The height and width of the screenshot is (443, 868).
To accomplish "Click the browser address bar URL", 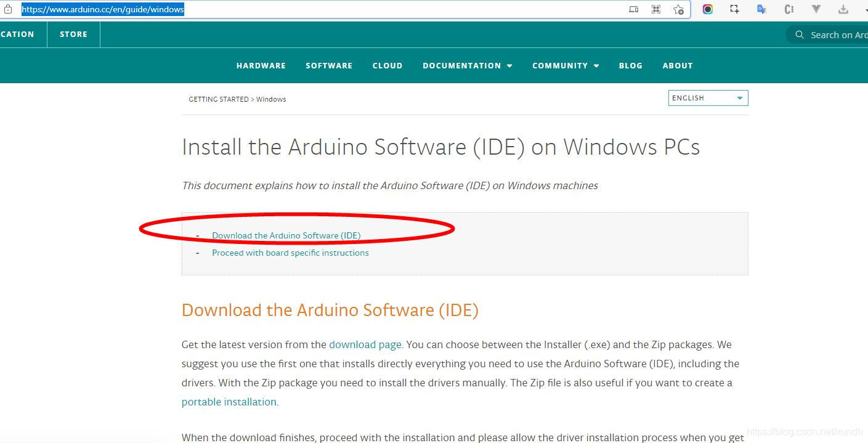I will click(x=103, y=9).
